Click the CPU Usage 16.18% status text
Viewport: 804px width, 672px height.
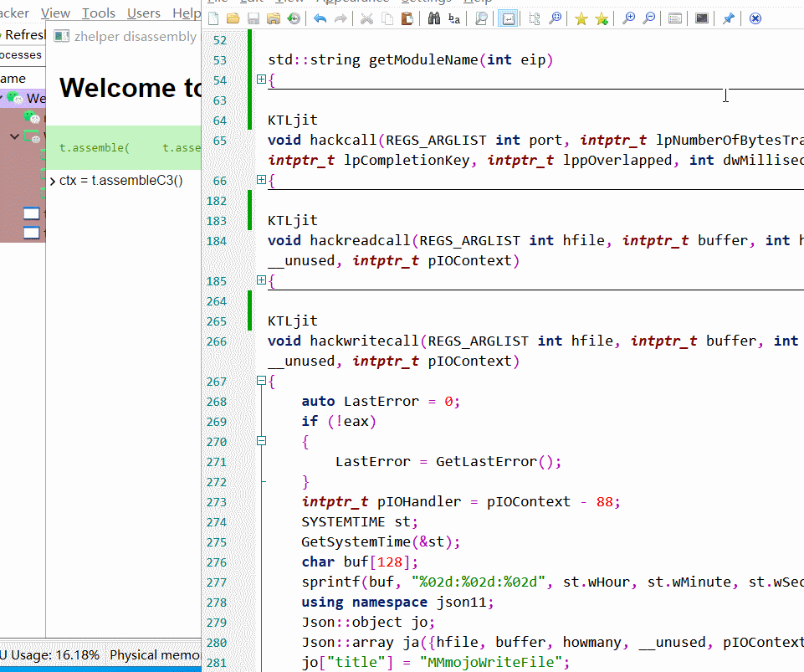pyautogui.click(x=49, y=655)
